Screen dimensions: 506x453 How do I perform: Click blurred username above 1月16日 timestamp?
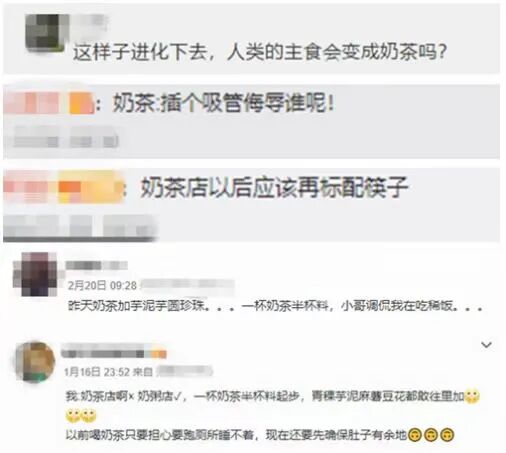click(x=103, y=354)
